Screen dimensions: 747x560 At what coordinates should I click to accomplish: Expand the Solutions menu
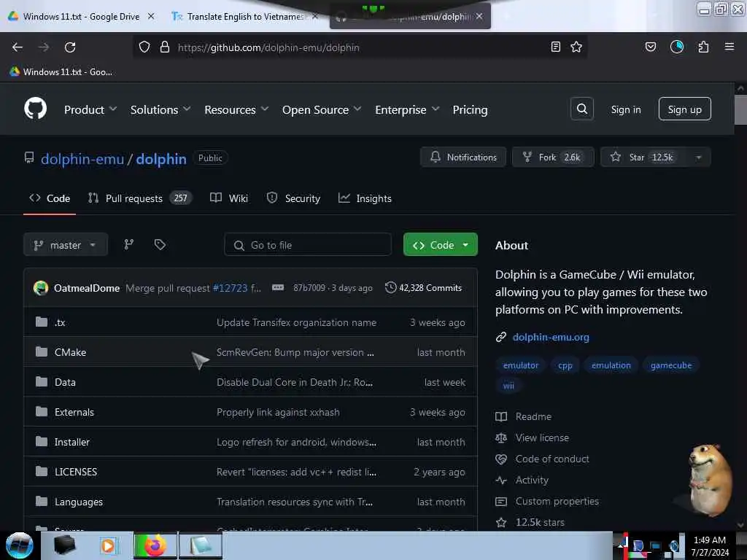pyautogui.click(x=160, y=109)
